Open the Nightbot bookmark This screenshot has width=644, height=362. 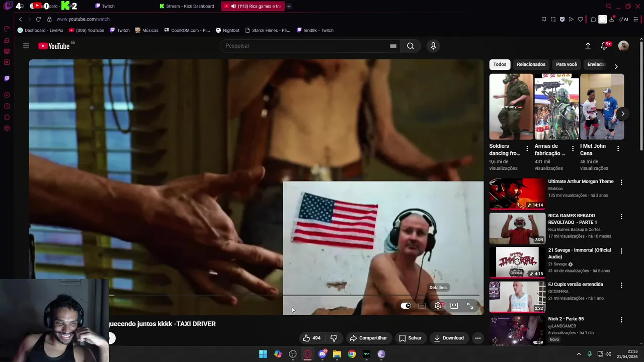tap(227, 30)
